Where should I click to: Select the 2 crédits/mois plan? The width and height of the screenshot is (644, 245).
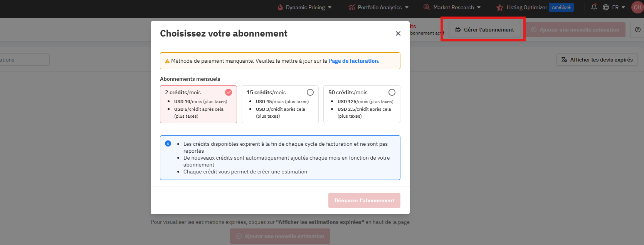click(229, 92)
